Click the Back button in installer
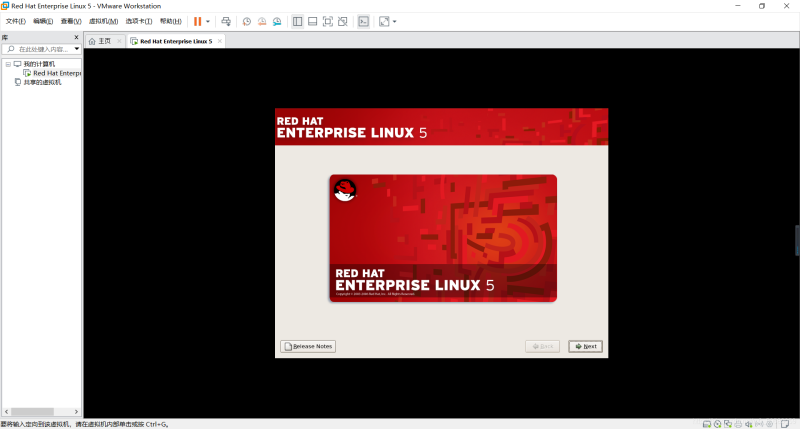 (x=542, y=346)
